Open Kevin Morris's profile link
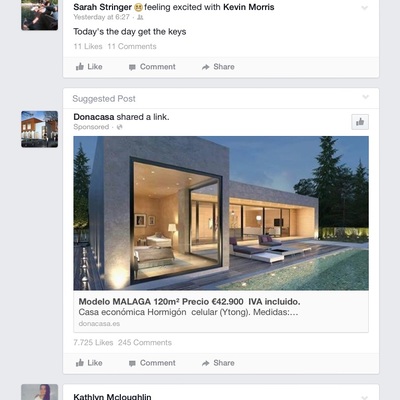 pyautogui.click(x=249, y=7)
